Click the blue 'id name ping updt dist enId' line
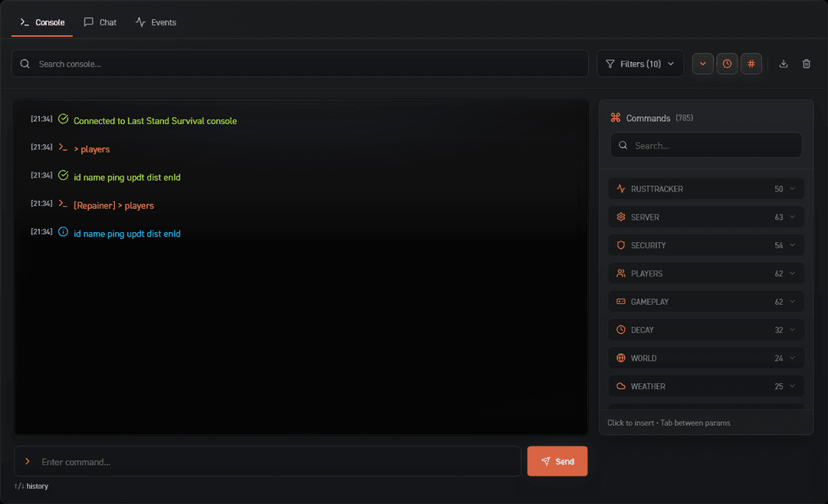Image resolution: width=828 pixels, height=504 pixels. (127, 234)
